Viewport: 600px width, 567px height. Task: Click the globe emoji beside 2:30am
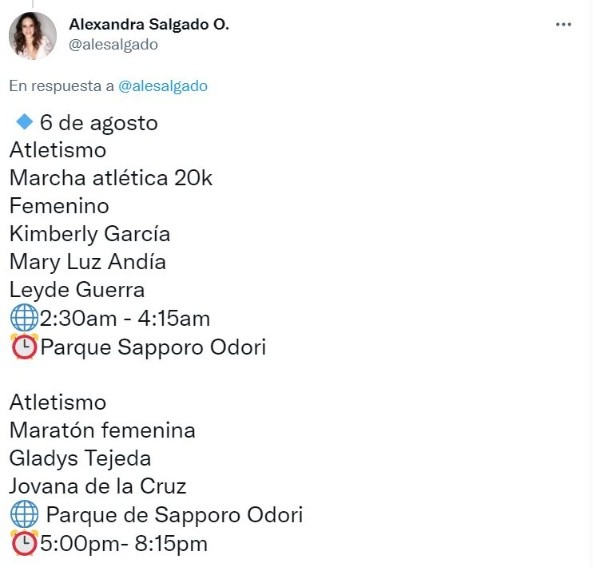[23, 319]
